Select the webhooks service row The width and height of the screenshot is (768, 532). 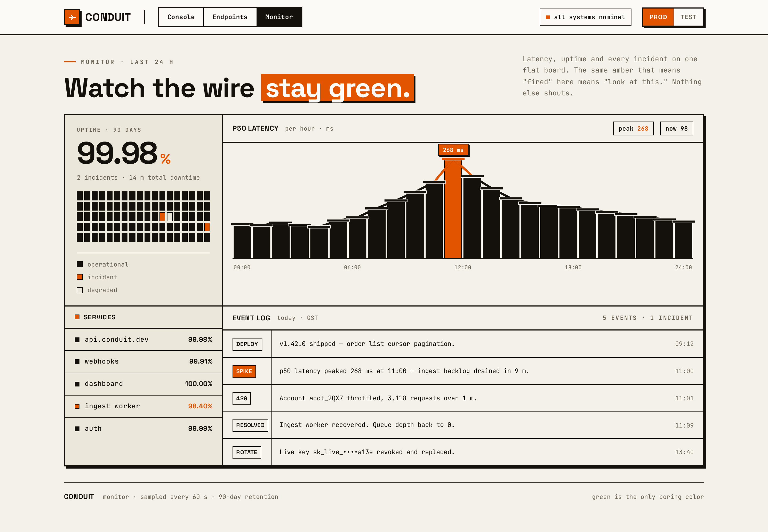click(x=143, y=362)
